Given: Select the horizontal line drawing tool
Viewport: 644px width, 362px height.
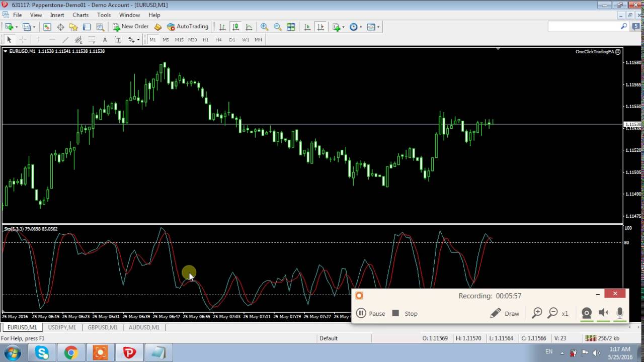Looking at the screenshot, I should coord(52,40).
